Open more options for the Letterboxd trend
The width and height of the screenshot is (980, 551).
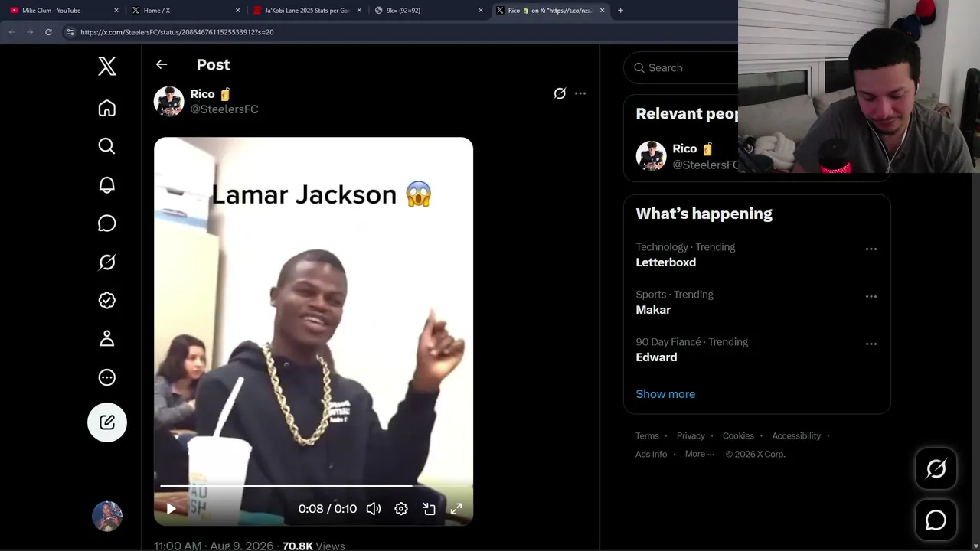click(871, 249)
